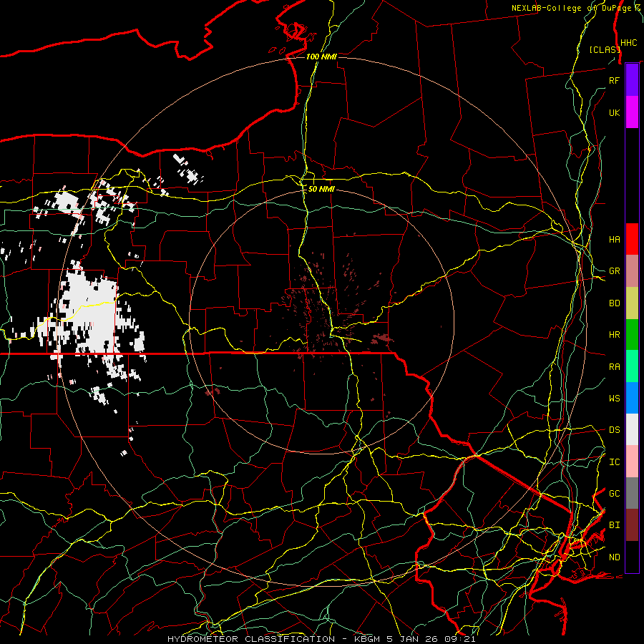Viewport: 644px width, 644px height.
Task: Click the BD legend label
Action: point(614,303)
